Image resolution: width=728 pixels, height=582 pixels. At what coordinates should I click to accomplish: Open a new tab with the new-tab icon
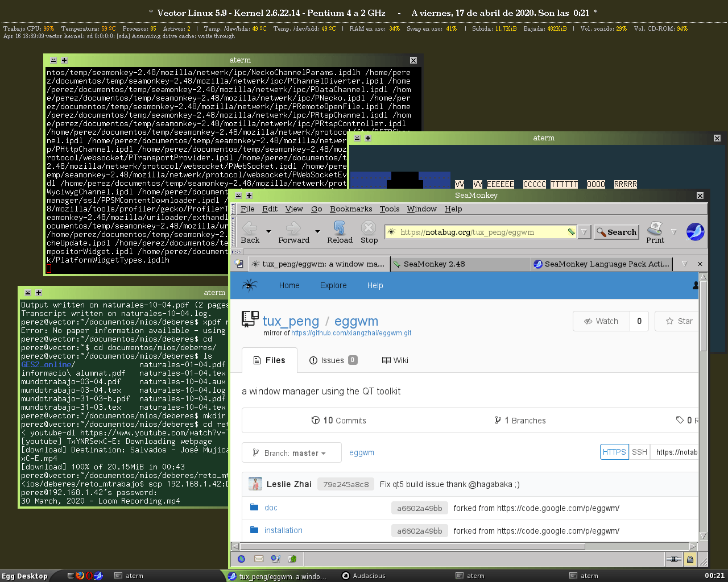tap(239, 264)
